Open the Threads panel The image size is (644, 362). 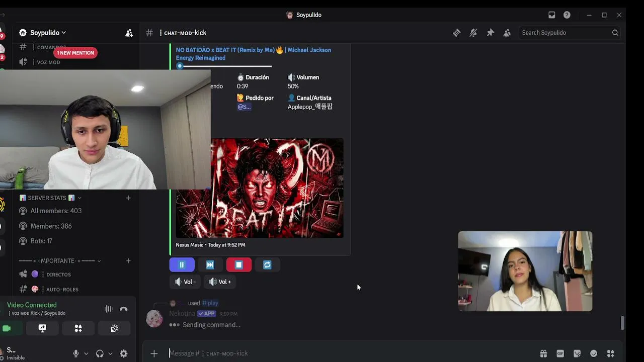click(456, 33)
